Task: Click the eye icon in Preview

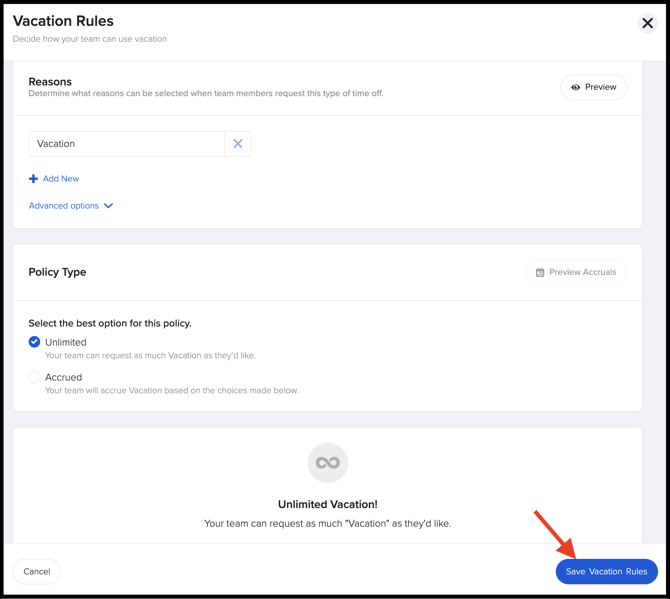Action: 575,88
